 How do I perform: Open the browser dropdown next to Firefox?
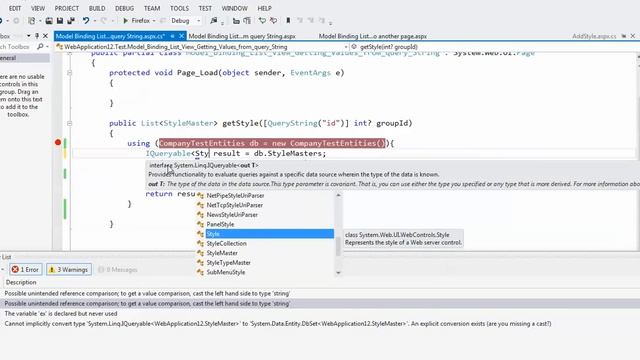(154, 21)
